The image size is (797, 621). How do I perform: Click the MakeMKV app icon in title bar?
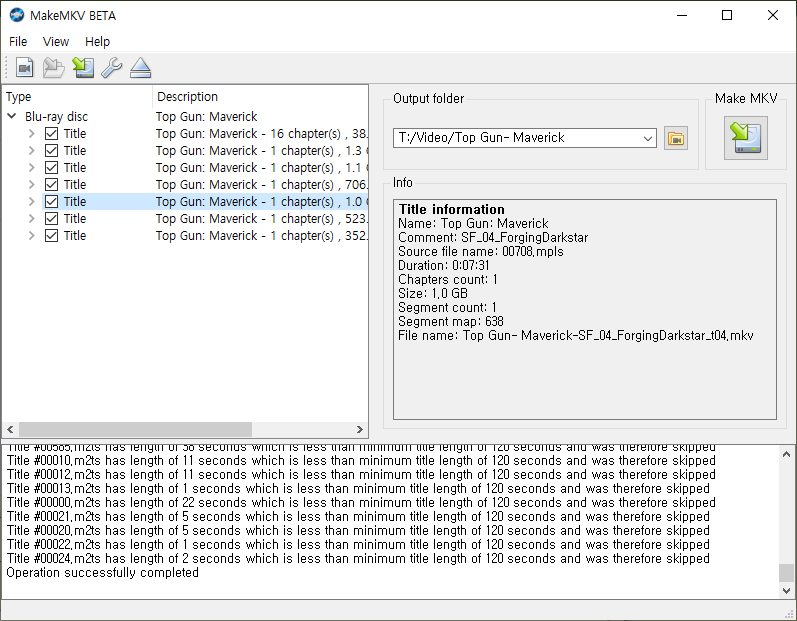point(17,15)
